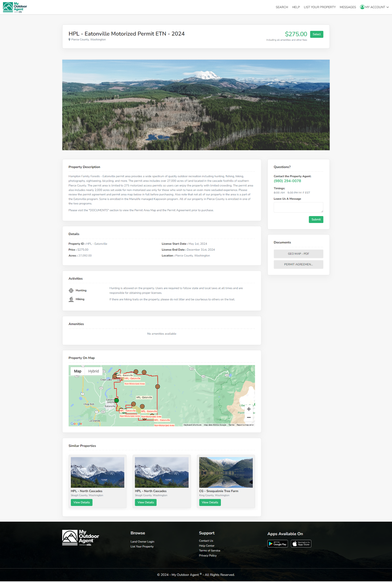Open the CG - Snoqualmie Tree Farm thumbnail

tap(226, 472)
